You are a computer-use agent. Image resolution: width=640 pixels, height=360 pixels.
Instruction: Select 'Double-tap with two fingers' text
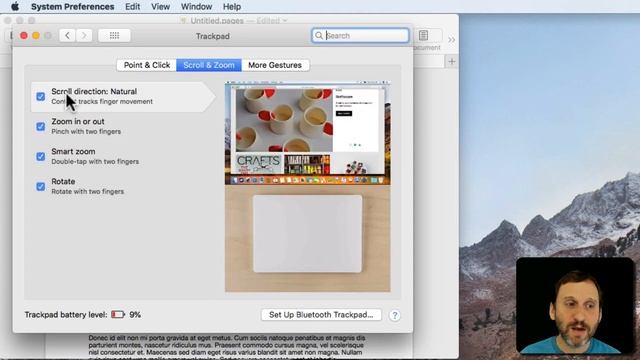[95, 162]
